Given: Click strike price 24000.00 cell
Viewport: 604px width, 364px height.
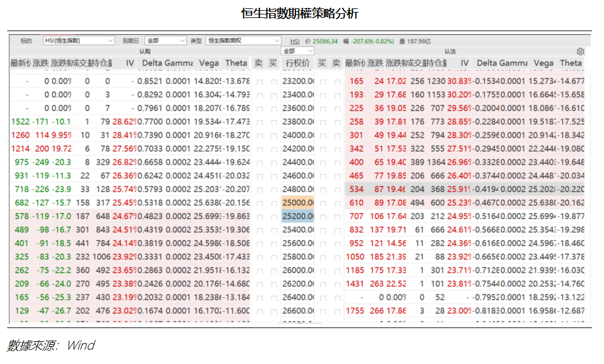Looking at the screenshot, I should point(298,135).
